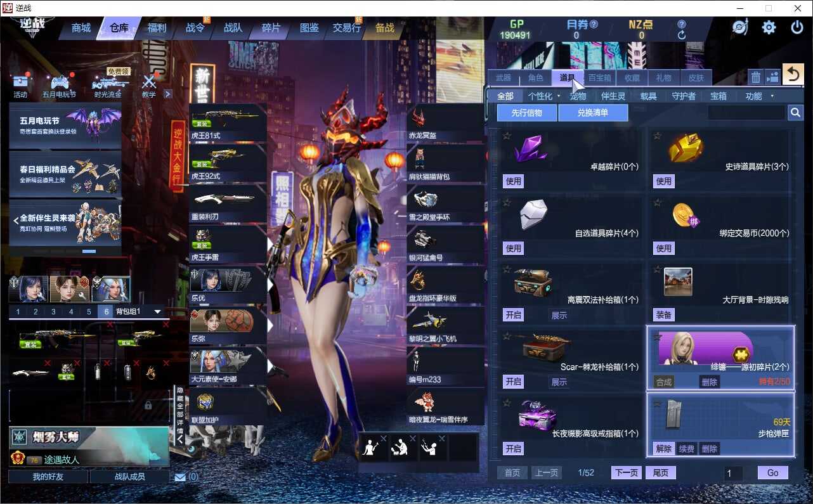Select the 雪之殿堂手环 bracelet slot
This screenshot has width=813, height=504.
tap(446, 205)
